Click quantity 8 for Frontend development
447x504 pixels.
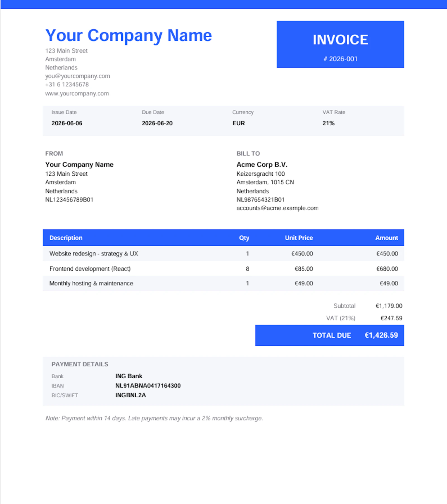tap(248, 269)
